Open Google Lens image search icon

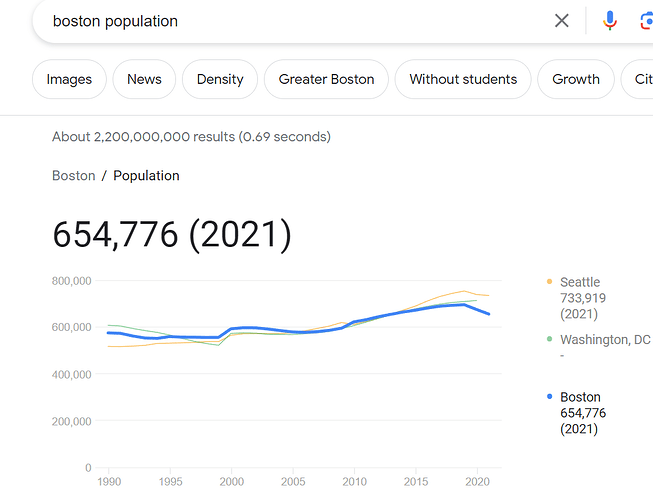(645, 21)
